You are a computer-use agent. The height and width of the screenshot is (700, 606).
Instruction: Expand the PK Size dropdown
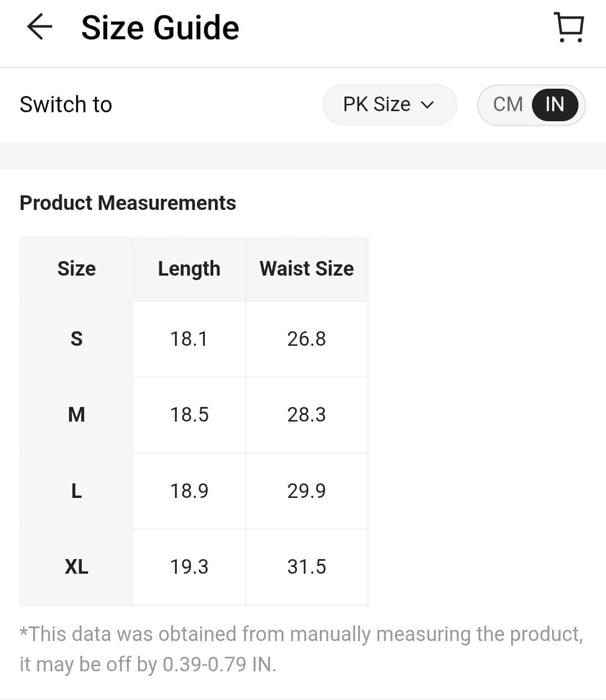[x=389, y=104]
